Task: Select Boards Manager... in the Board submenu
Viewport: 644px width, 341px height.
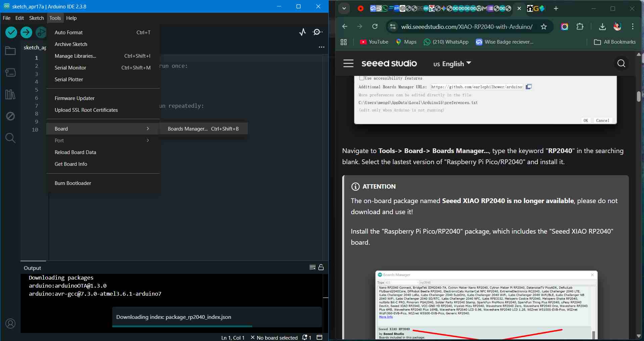Action: click(x=203, y=129)
